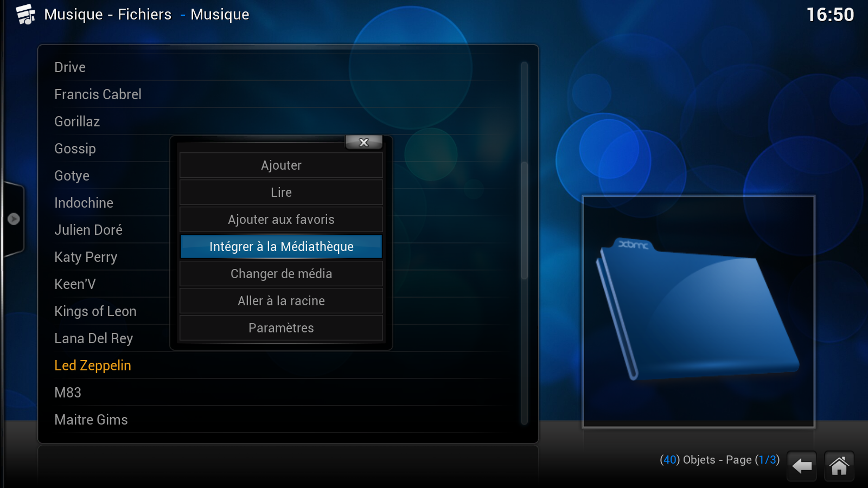Expand the left side panel arrow
Image resolution: width=868 pixels, height=488 pixels.
point(14,219)
